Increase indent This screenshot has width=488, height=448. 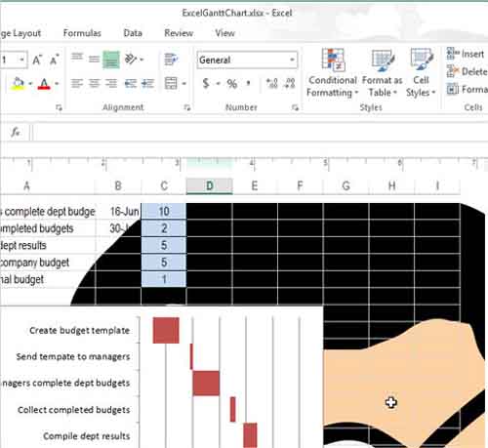[147, 84]
